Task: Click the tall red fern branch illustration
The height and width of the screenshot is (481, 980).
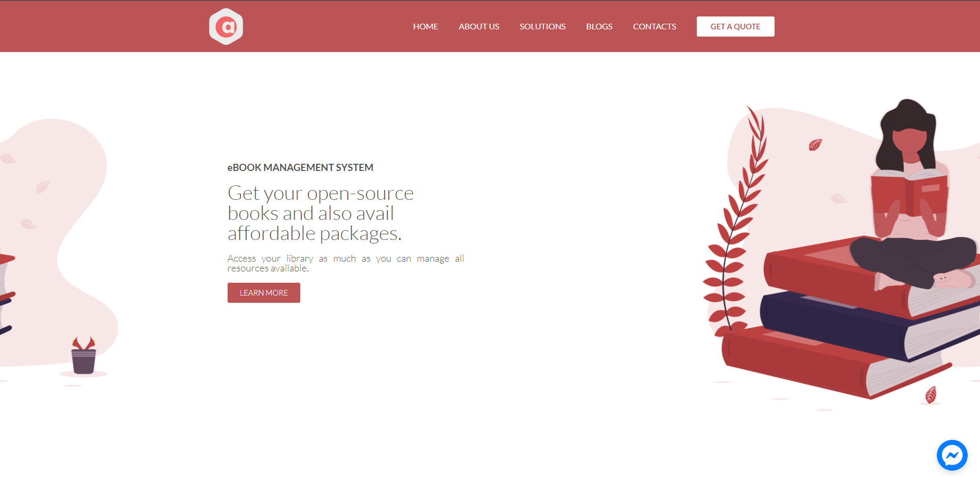Action: click(736, 221)
